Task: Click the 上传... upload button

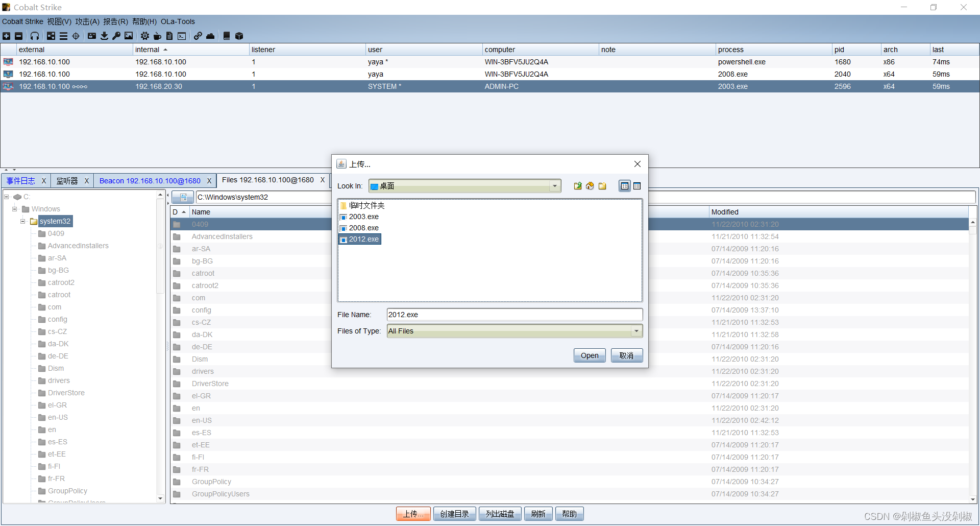Action: tap(413, 514)
